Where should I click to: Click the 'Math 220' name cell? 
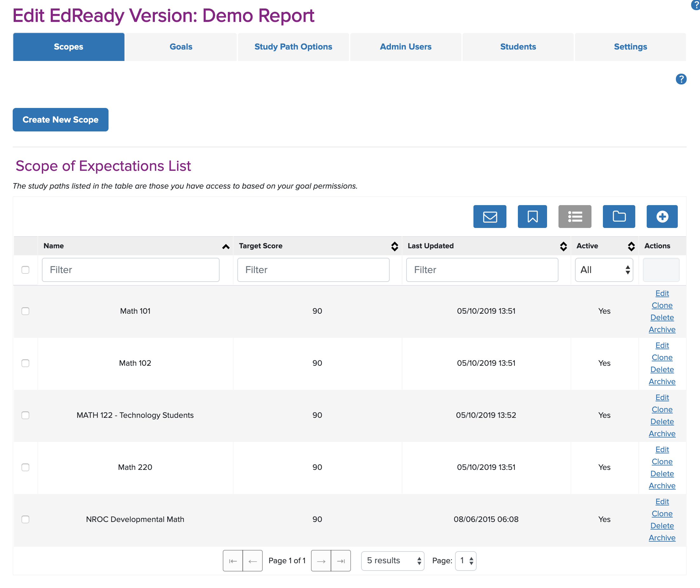coord(135,467)
